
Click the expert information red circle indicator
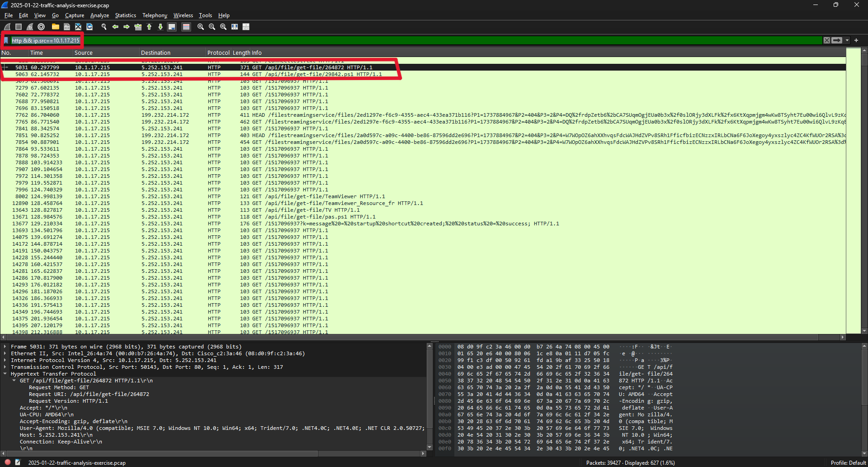click(x=8, y=462)
